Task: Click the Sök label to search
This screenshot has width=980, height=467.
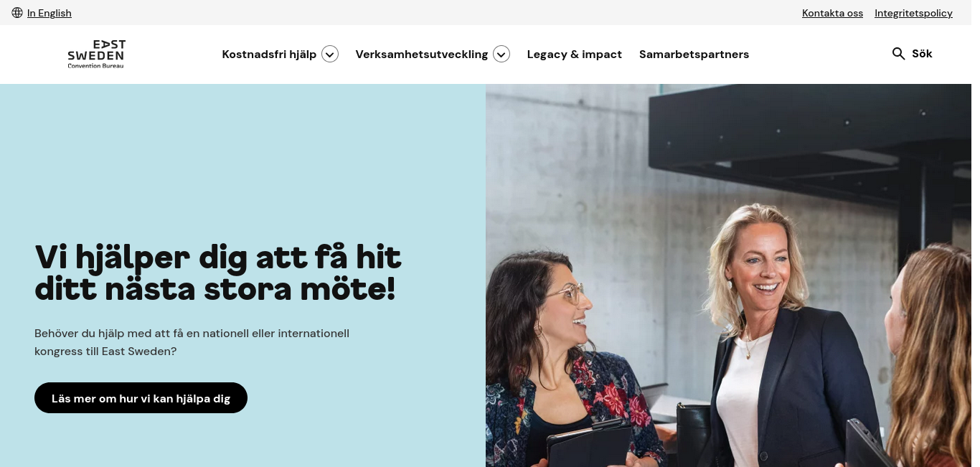Action: click(922, 54)
